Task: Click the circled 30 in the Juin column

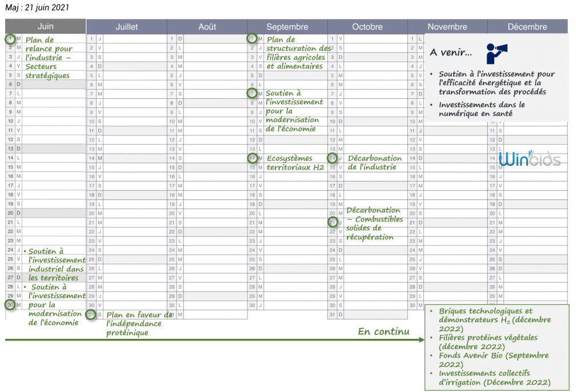Action: click(x=10, y=305)
